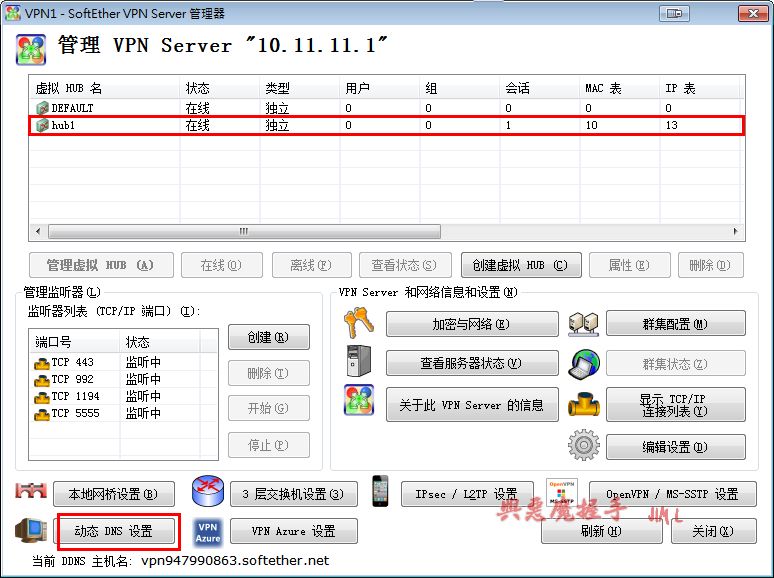The height and width of the screenshot is (578, 774).
Task: Click the hub list scroll right arrow
Action: click(x=736, y=231)
